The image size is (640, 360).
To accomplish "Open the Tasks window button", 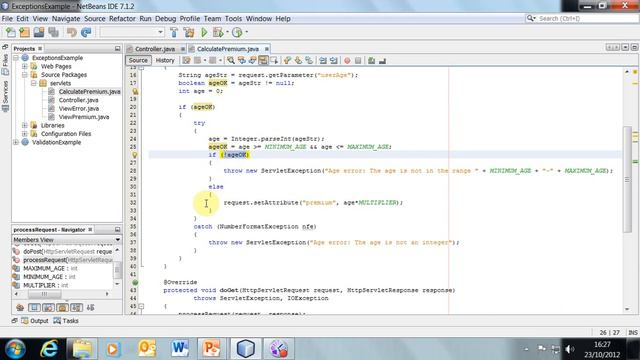I will 66,321.
